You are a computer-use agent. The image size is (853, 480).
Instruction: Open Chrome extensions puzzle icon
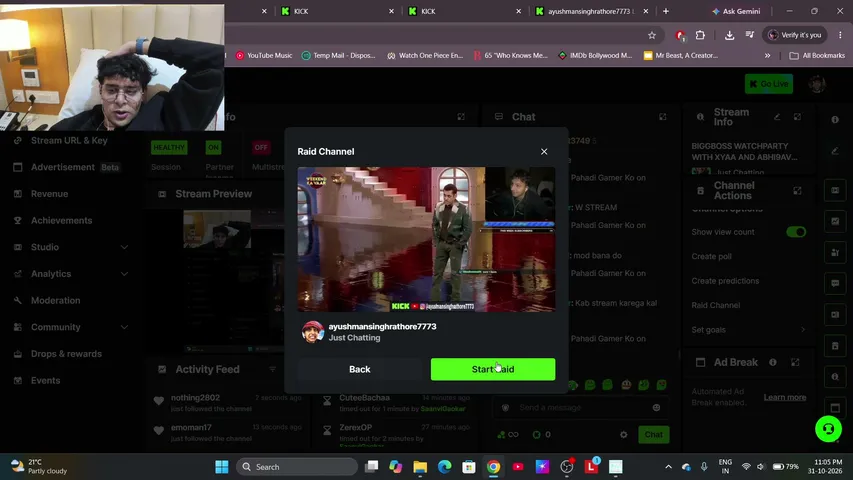(700, 35)
